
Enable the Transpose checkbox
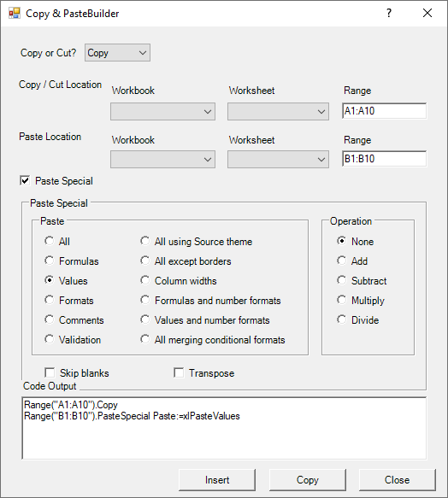click(179, 373)
